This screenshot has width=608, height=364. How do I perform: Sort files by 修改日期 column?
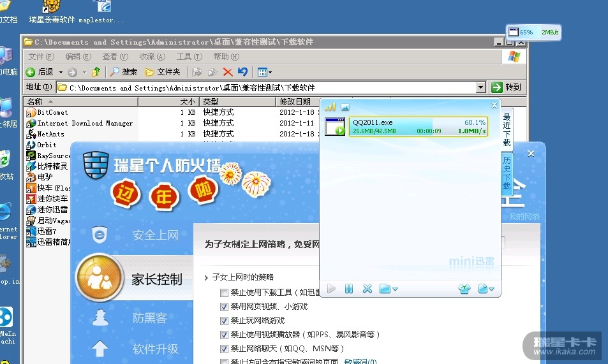297,101
